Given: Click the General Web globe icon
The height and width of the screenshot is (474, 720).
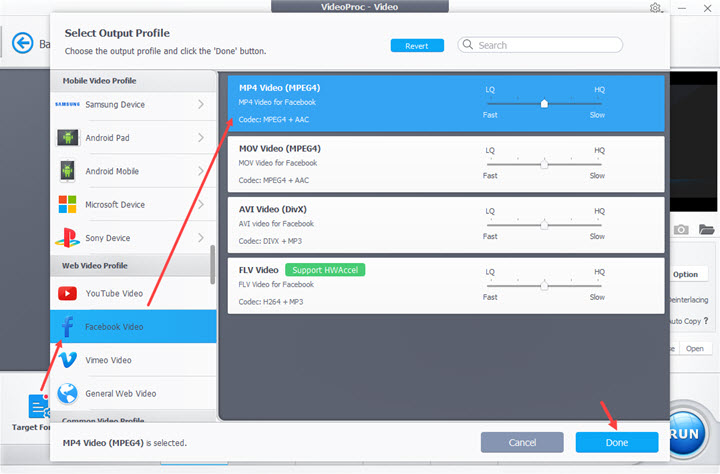Looking at the screenshot, I should click(68, 394).
